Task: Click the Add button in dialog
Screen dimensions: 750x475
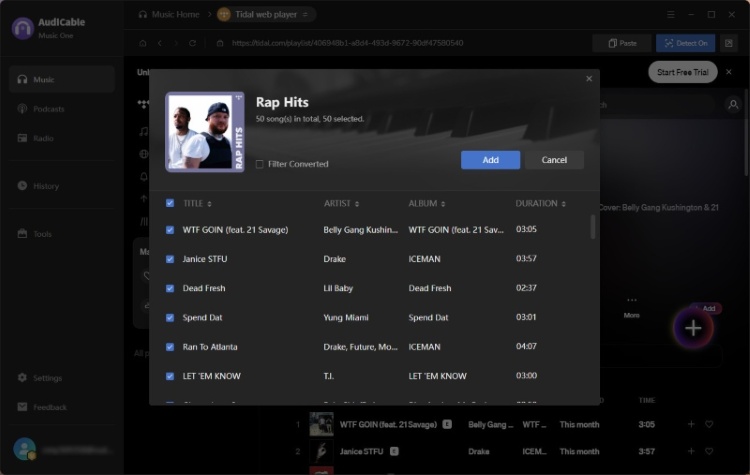Action: pyautogui.click(x=490, y=160)
